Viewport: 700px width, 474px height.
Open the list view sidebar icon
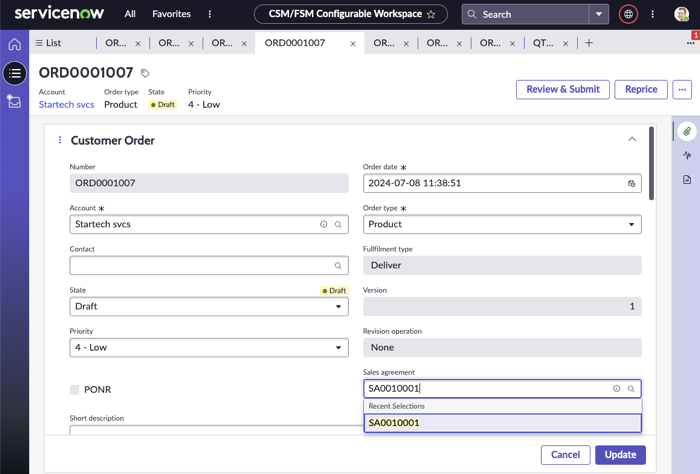coord(15,73)
